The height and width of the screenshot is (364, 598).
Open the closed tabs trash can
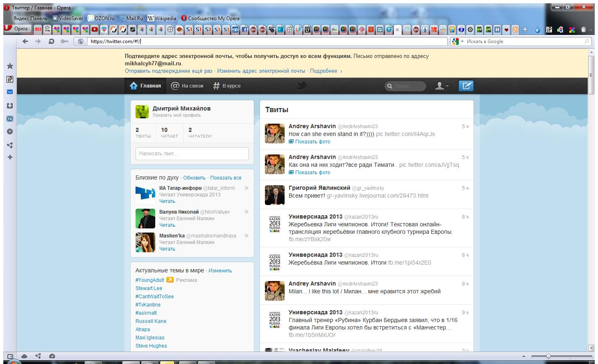coord(584,29)
